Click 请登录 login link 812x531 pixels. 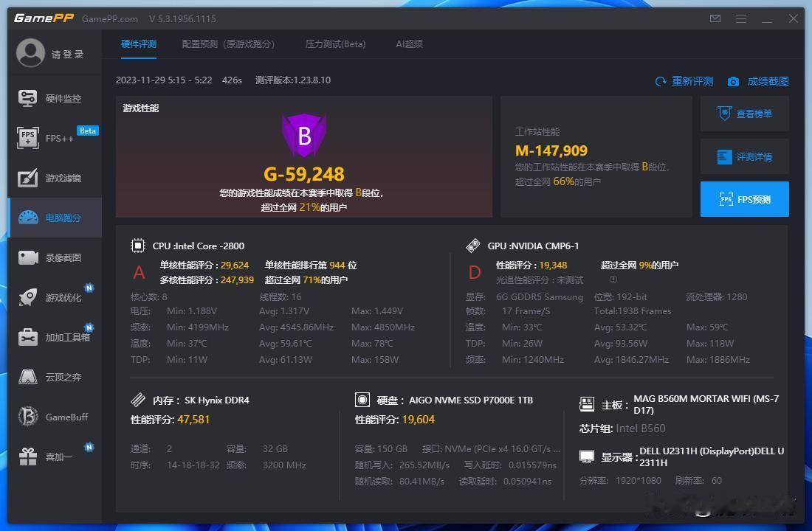point(67,55)
